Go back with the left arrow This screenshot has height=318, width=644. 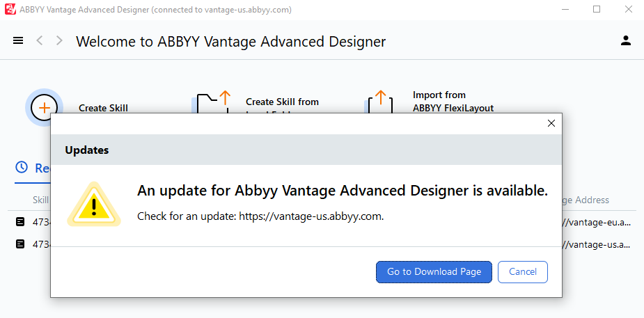[40, 40]
